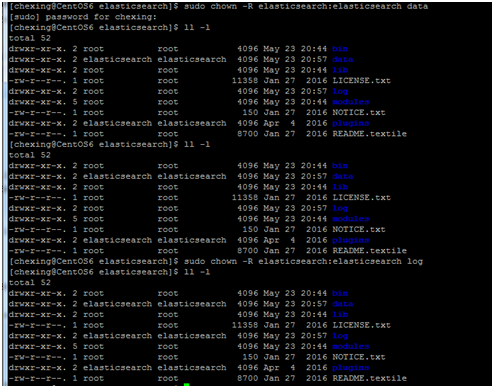Click "total 52" directly below the chown log command's ll -l
Image resolution: width=494 pixels, height=388 pixels.
(30, 283)
